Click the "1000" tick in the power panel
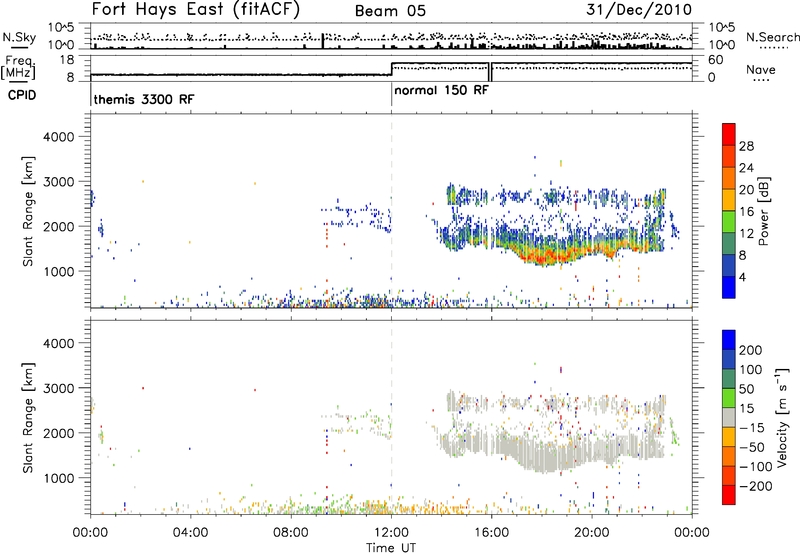Screen dimensions: 800x554 58,271
